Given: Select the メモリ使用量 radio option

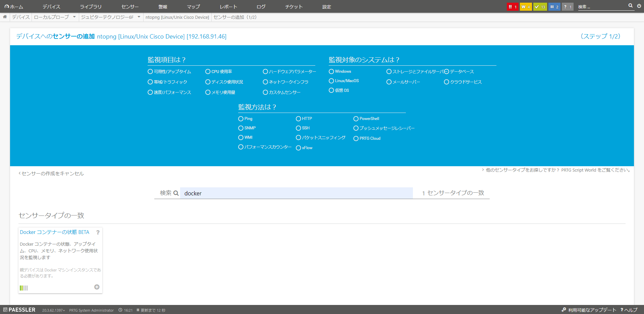Looking at the screenshot, I should pos(208,92).
